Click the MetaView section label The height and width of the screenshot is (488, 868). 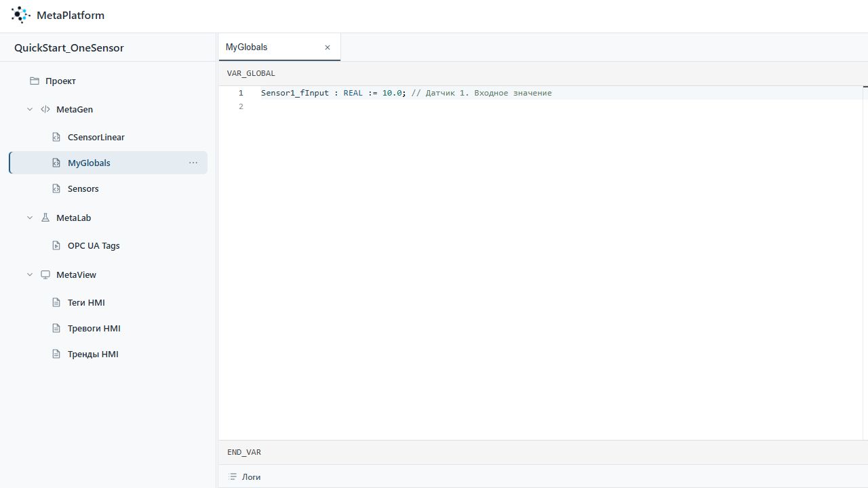tap(76, 274)
